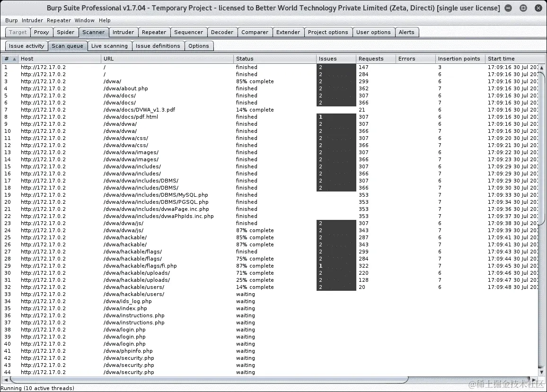Sort by the URL column header
This screenshot has height=392, width=547.
[168, 59]
